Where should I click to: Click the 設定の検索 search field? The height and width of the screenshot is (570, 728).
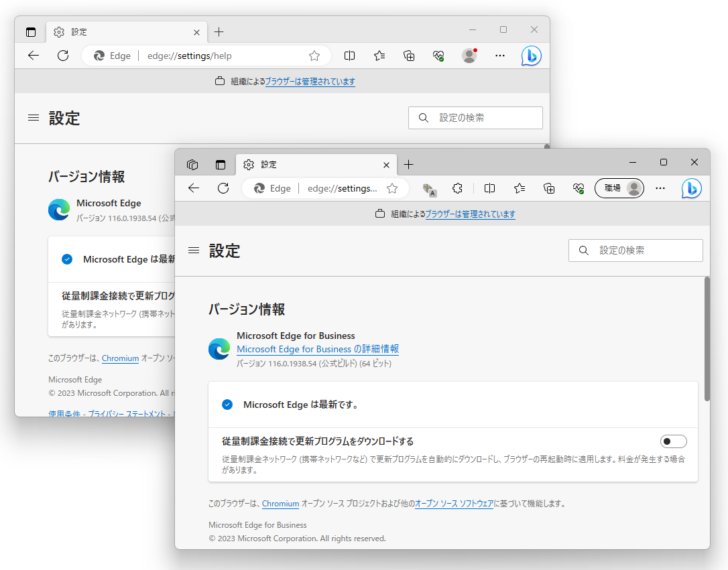(x=635, y=251)
